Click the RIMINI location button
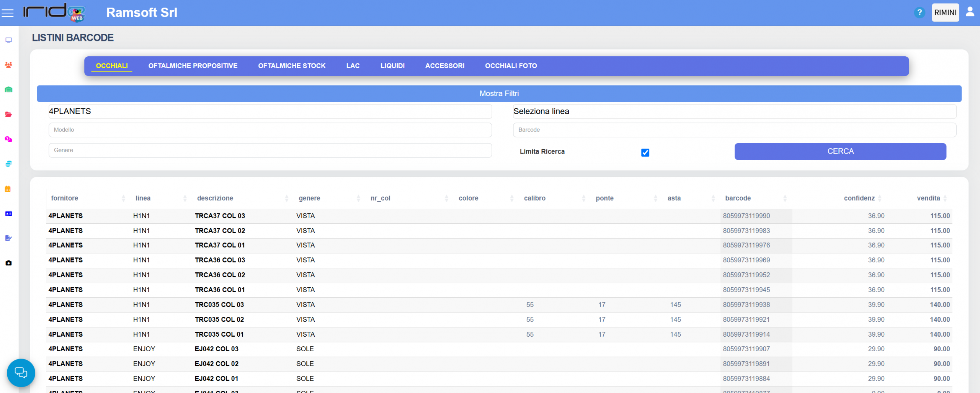 point(945,13)
